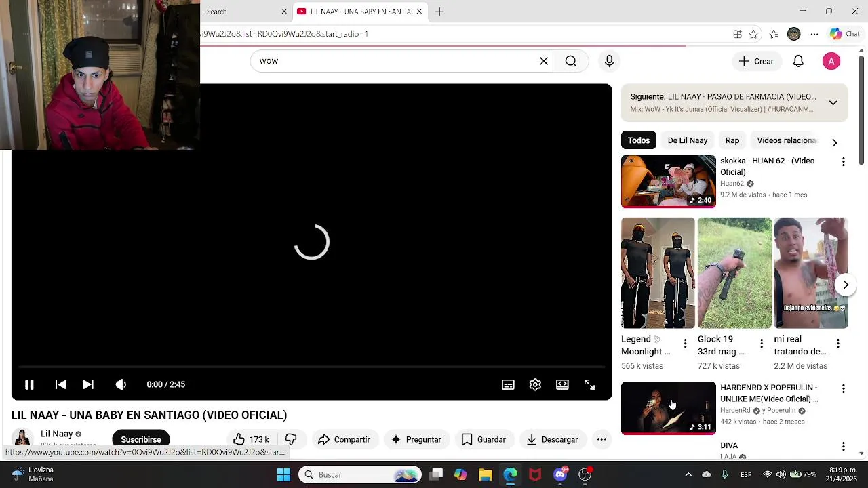Click the browser address bar URL

(x=285, y=34)
